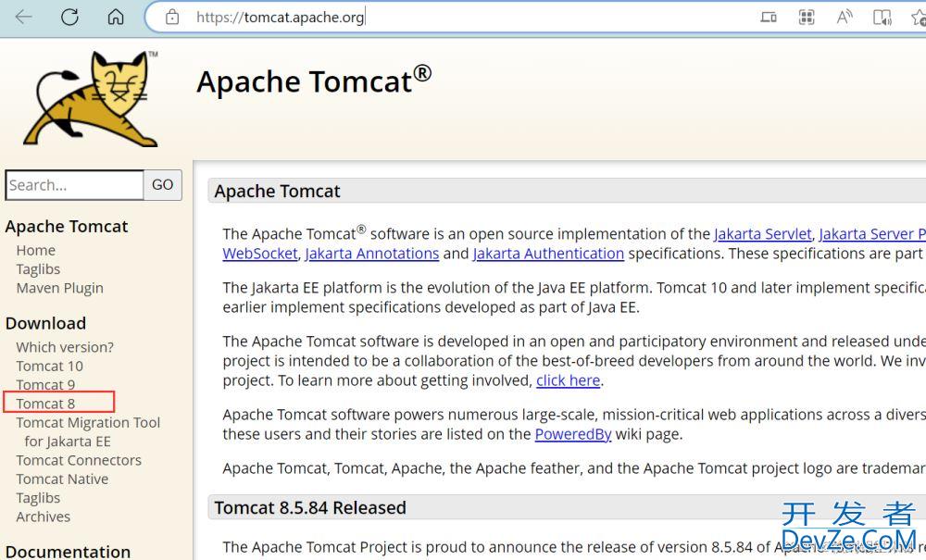
Task: Click the Search input box
Action: 74,185
